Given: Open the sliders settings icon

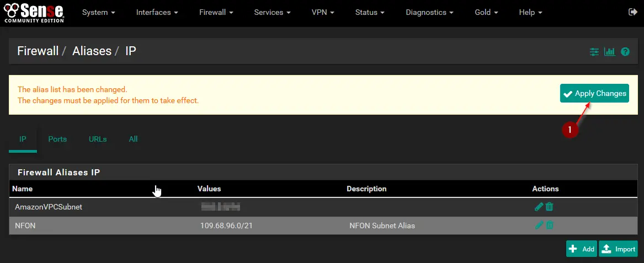Looking at the screenshot, I should [594, 52].
